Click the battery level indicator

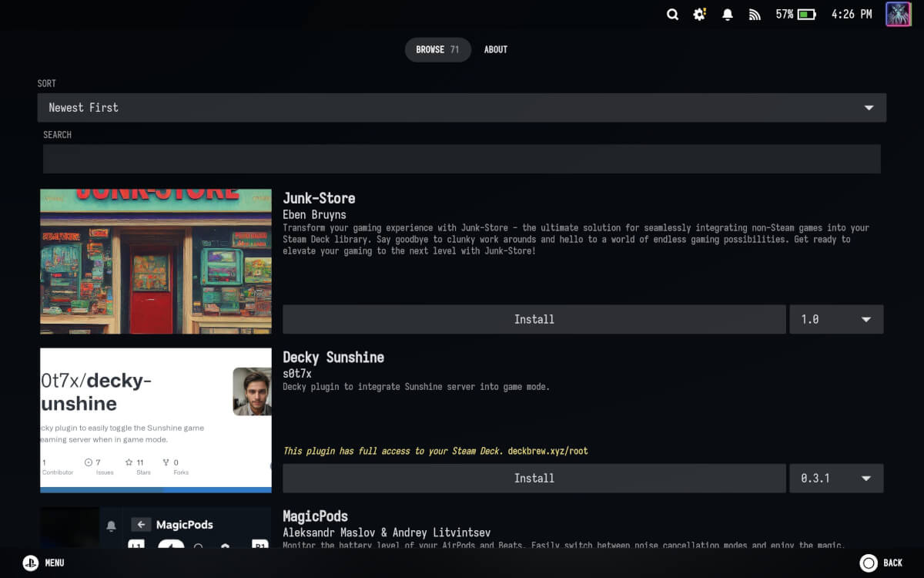806,14
